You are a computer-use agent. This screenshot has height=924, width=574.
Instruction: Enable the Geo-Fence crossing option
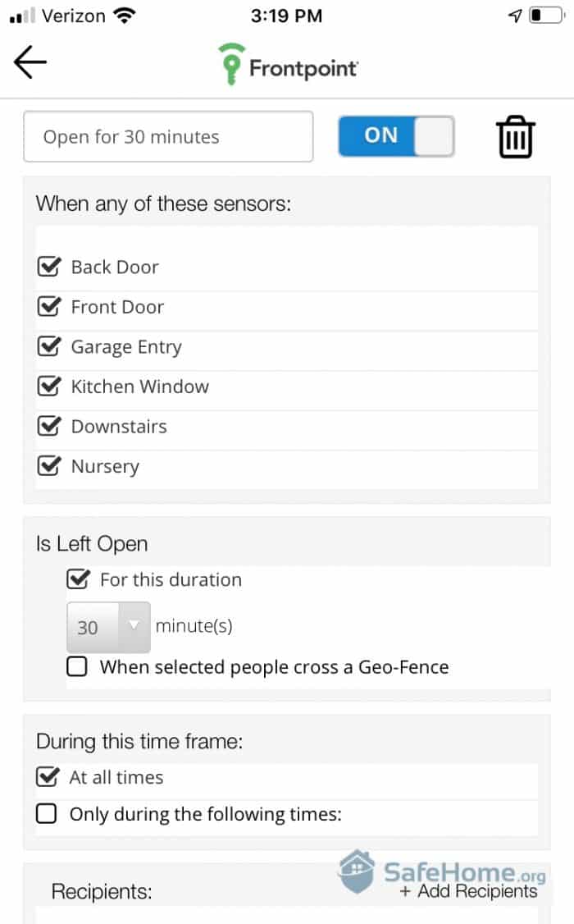77,667
